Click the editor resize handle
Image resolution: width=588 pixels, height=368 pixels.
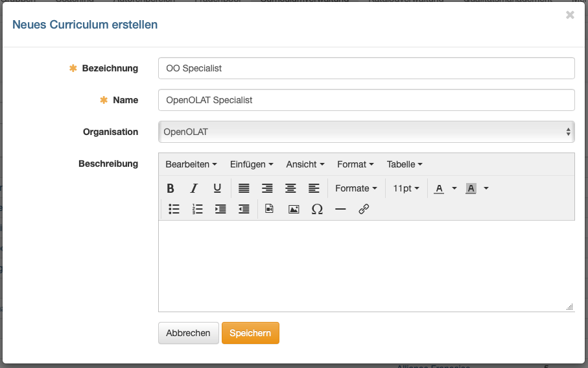pos(570,307)
